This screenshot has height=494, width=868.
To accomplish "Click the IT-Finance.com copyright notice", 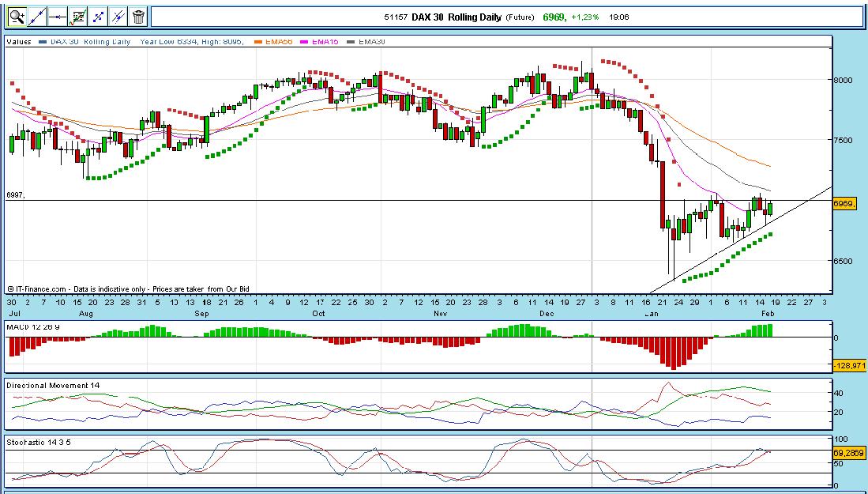I will (x=128, y=289).
